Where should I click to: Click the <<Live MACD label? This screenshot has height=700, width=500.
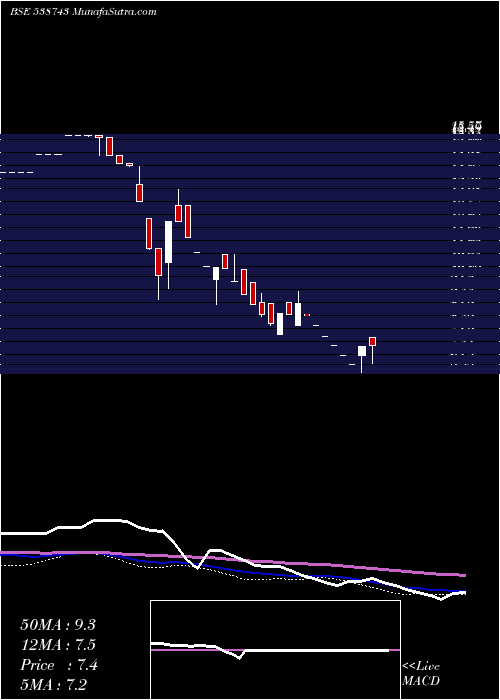421,674
